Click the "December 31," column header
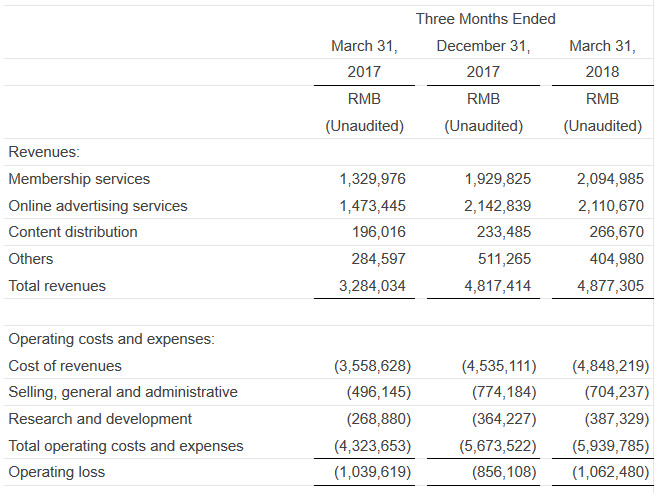 tap(484, 46)
